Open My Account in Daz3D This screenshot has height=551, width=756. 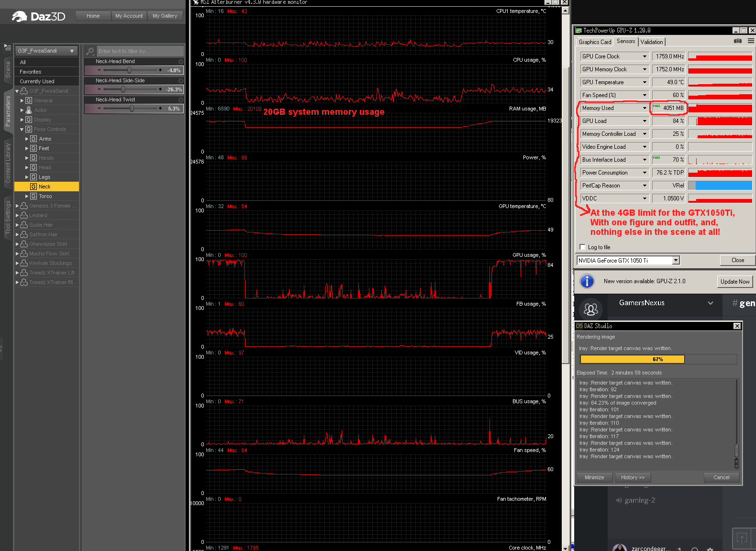click(x=129, y=16)
